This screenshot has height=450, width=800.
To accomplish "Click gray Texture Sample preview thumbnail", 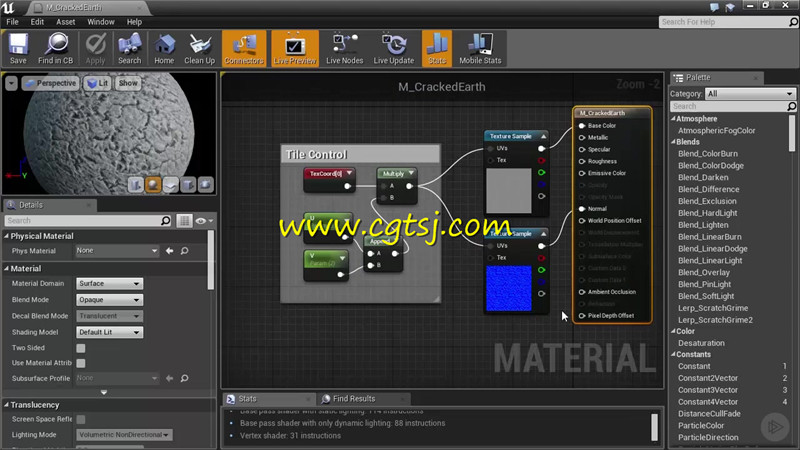I will click(x=509, y=191).
